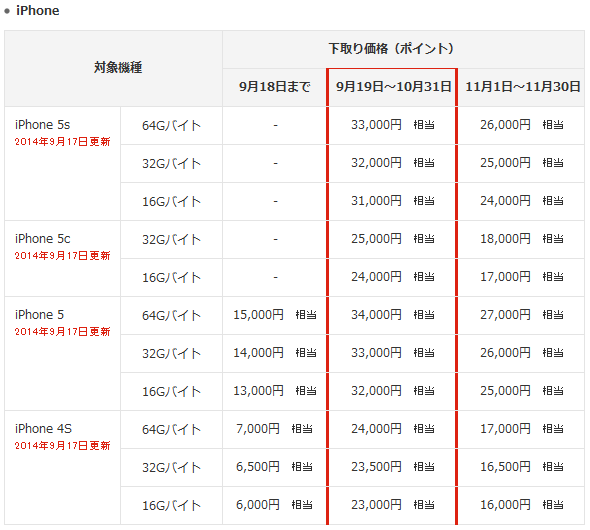This screenshot has height=530, width=590.
Task: Click "24,000円 相当" in the iPhone 5s 16G row
Action: (x=522, y=200)
